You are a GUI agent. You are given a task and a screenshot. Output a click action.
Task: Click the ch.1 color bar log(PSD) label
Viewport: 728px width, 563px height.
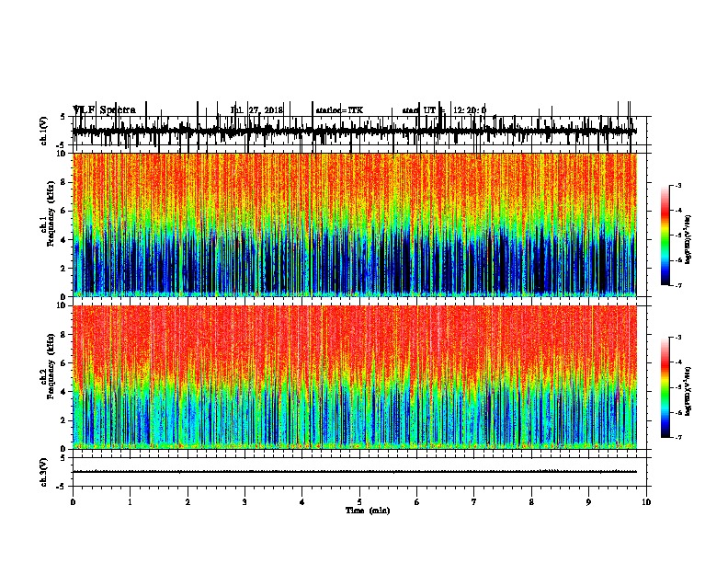click(688, 240)
